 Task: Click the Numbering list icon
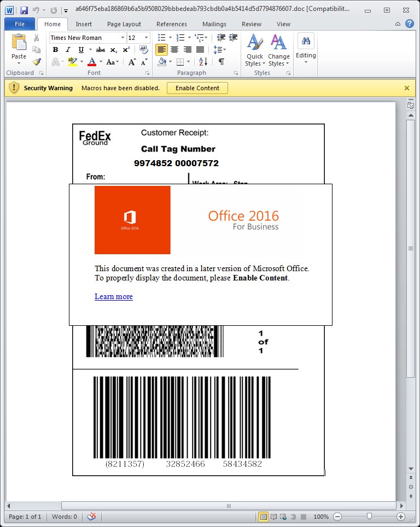(x=180, y=38)
